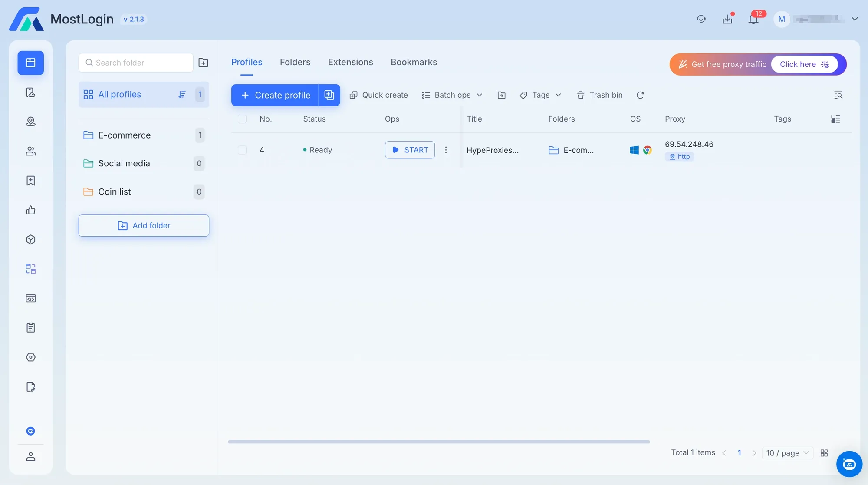Viewport: 868px width, 485px height.
Task: Click the Add folder button
Action: (144, 225)
